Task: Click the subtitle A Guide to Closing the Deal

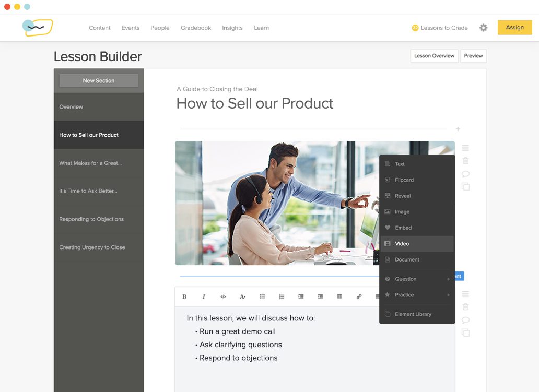Action: tap(217, 89)
